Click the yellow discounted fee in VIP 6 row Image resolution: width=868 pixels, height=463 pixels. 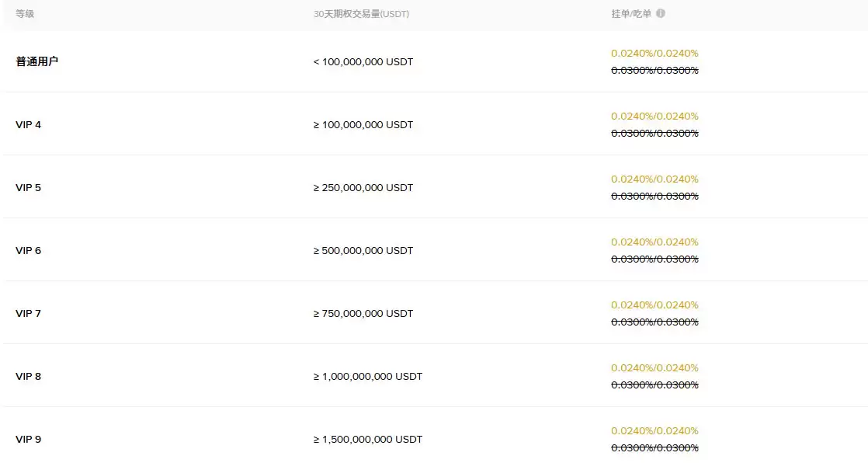[654, 242]
